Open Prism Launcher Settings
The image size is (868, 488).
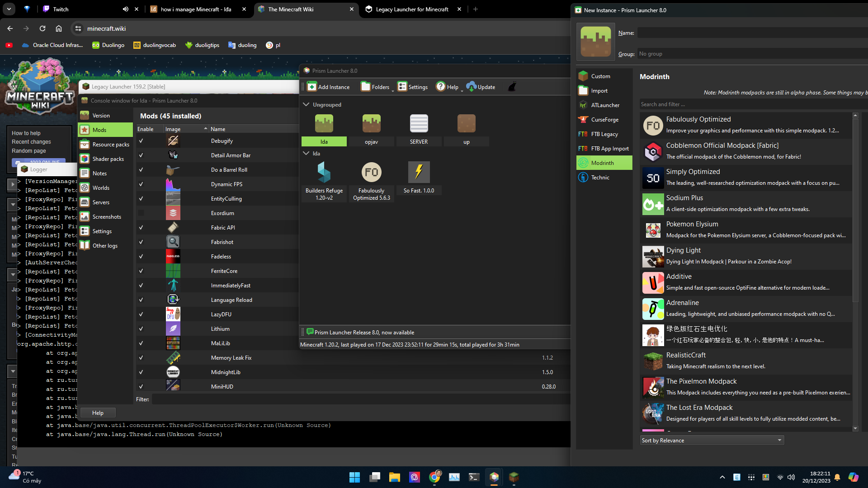[x=412, y=87]
